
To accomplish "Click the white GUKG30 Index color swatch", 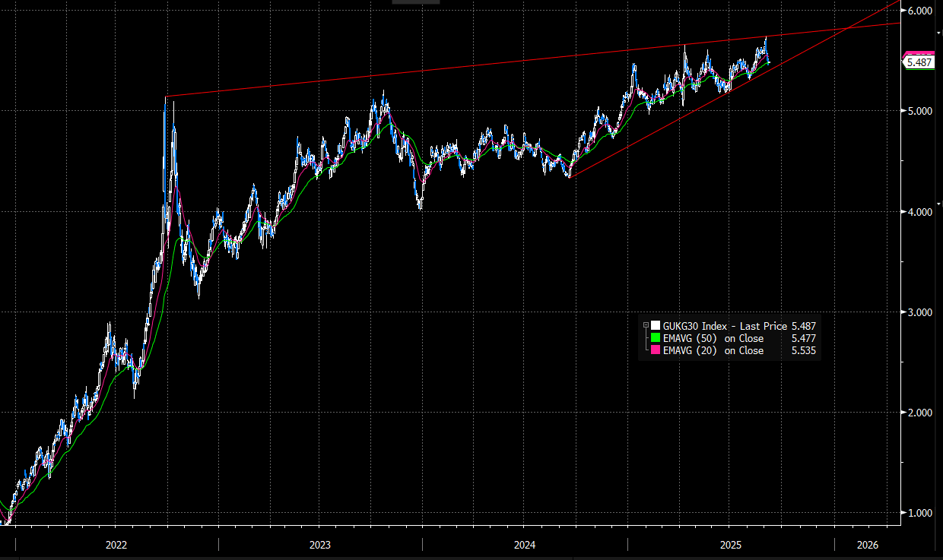I will (655, 325).
